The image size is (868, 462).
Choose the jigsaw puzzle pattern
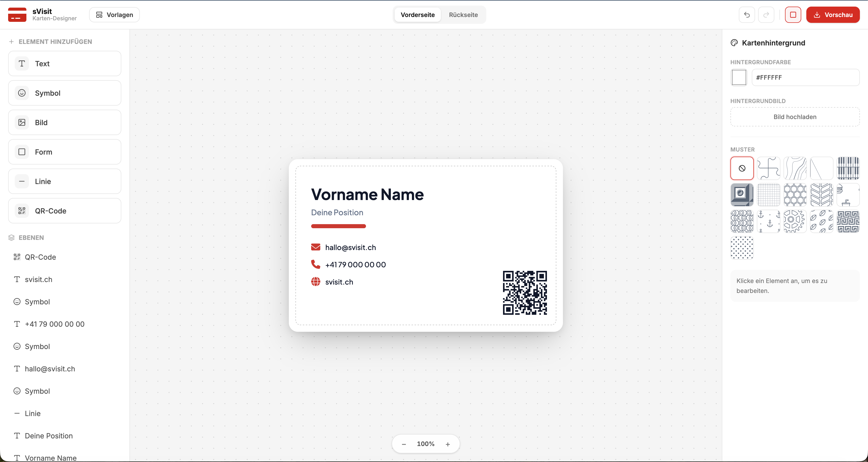pos(769,168)
